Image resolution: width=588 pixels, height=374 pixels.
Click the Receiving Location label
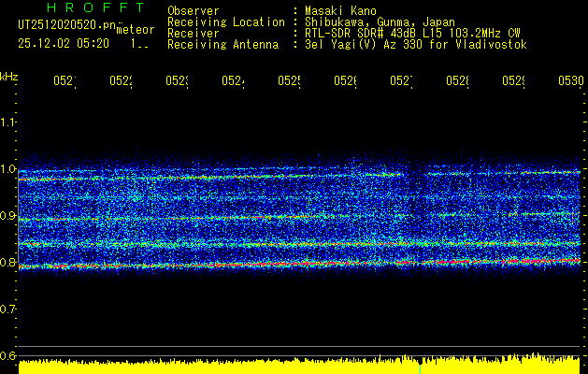(226, 22)
